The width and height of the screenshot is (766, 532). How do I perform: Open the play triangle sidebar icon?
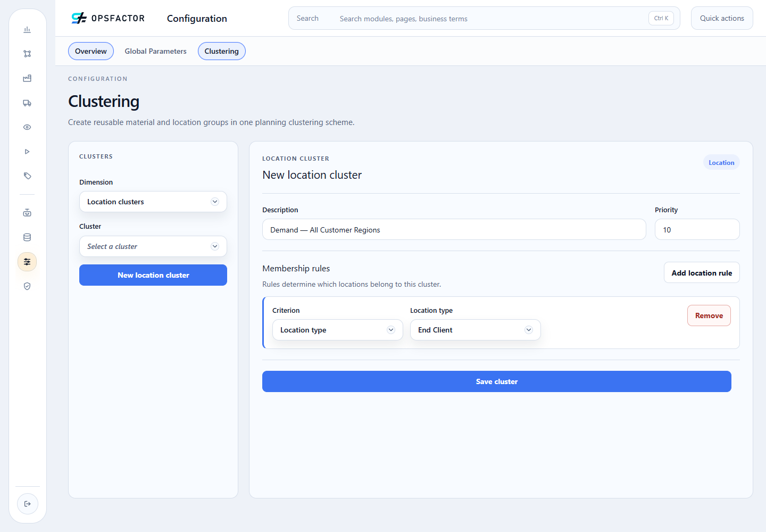point(27,152)
